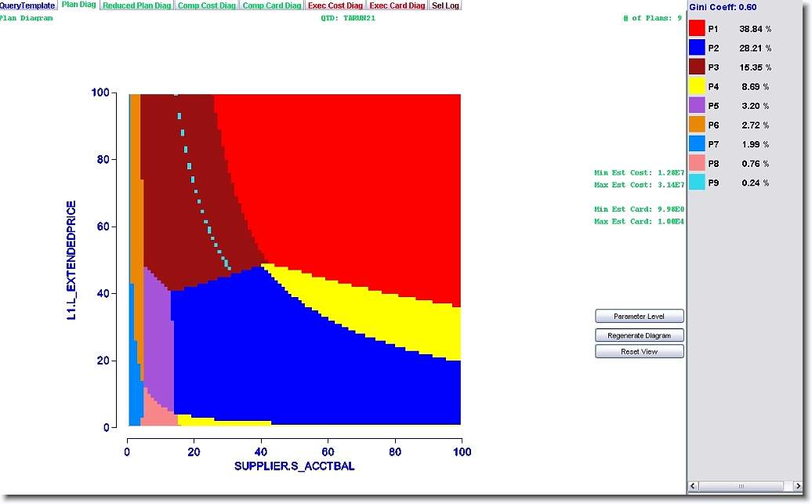Open the Reduced Plan Diag tab
This screenshot has height=504, width=812.
136,5
